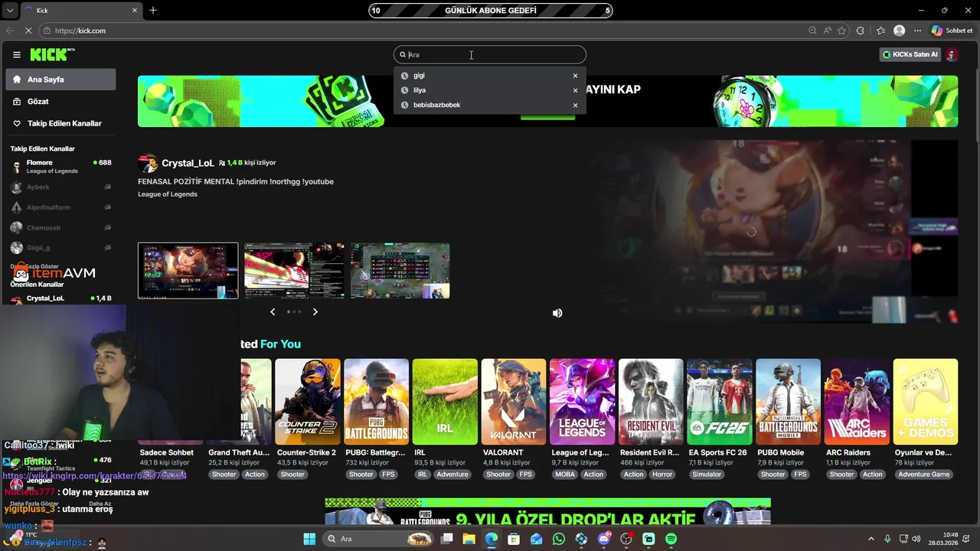Open the Kick user profile avatar menu
This screenshot has height=551, width=980.
coord(952,54)
